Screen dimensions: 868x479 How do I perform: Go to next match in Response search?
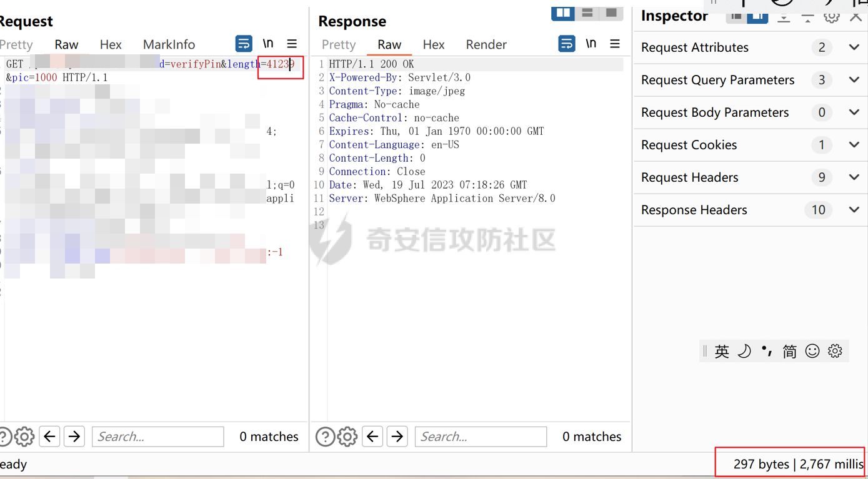397,437
